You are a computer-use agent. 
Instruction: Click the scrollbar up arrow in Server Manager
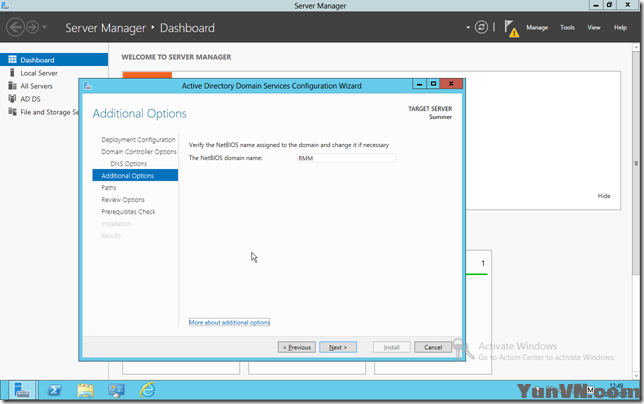[x=636, y=48]
